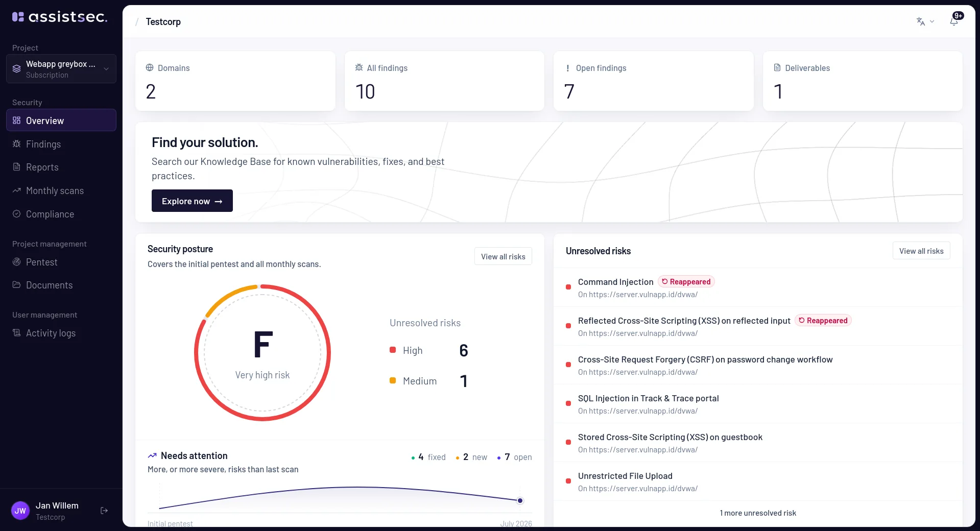980x531 pixels.
Task: Click the High risk red swatch
Action: click(x=393, y=350)
